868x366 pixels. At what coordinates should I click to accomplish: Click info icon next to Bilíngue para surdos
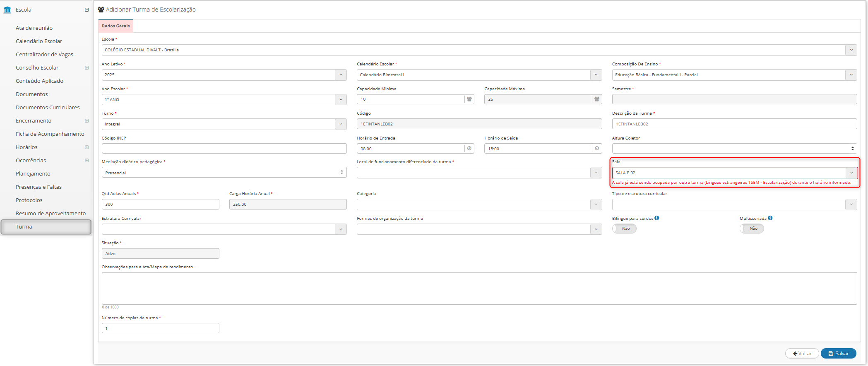click(657, 218)
